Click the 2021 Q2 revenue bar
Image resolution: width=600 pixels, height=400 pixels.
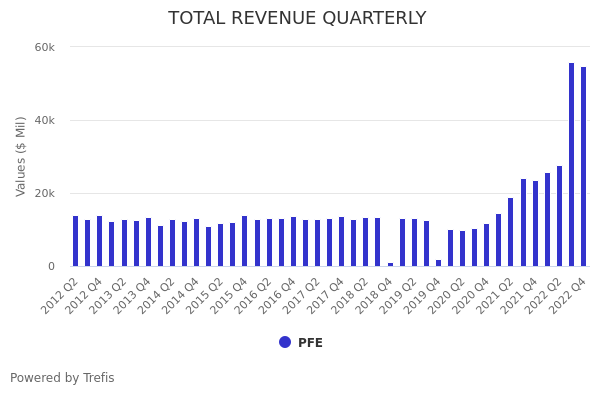(511, 232)
